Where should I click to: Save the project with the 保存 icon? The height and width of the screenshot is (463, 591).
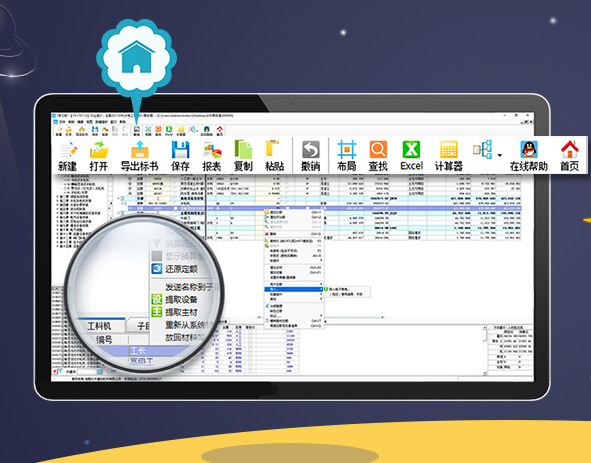pos(180,155)
